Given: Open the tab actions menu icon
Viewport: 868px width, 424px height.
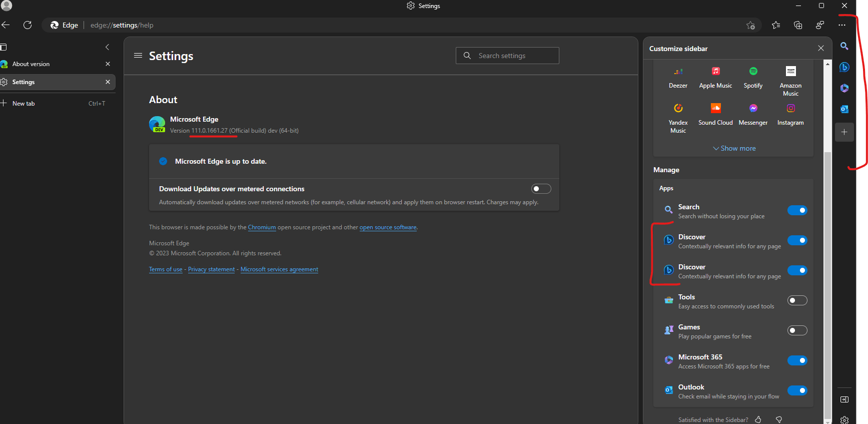Looking at the screenshot, I should [4, 47].
